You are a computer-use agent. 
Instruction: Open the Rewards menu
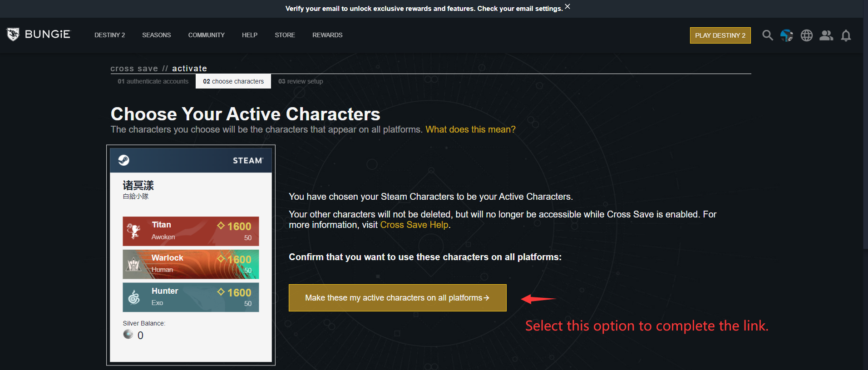327,35
